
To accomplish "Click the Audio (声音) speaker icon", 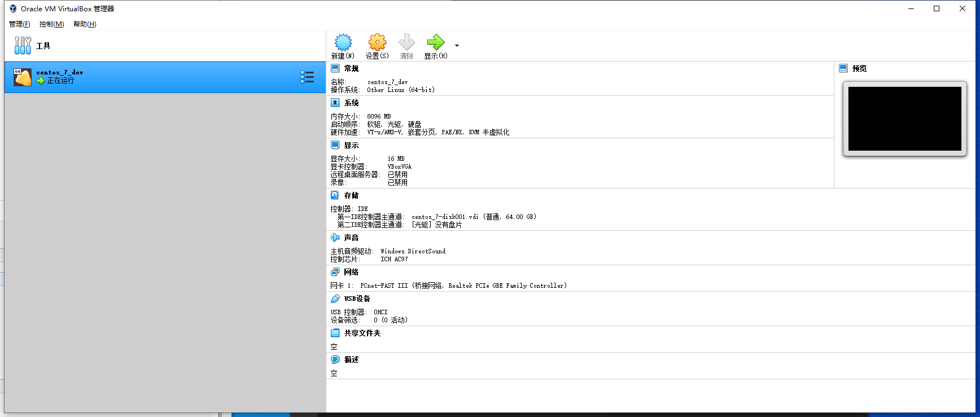I will coord(335,238).
